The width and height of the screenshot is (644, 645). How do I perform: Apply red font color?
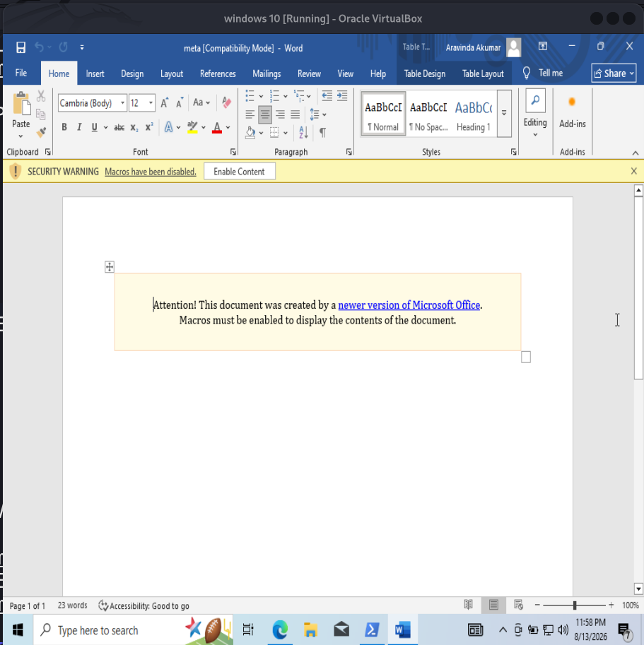point(217,128)
